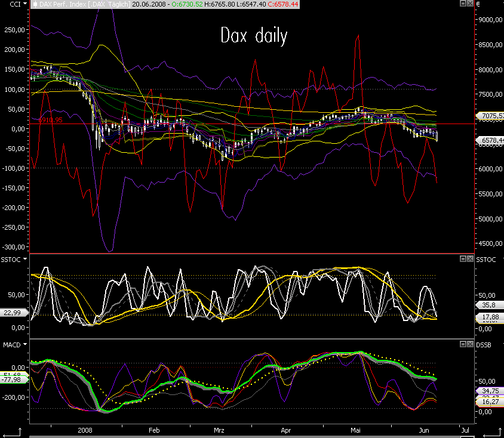The height and width of the screenshot is (438, 504).
Task: Click the DSSB label on the right axis
Action: [x=484, y=345]
